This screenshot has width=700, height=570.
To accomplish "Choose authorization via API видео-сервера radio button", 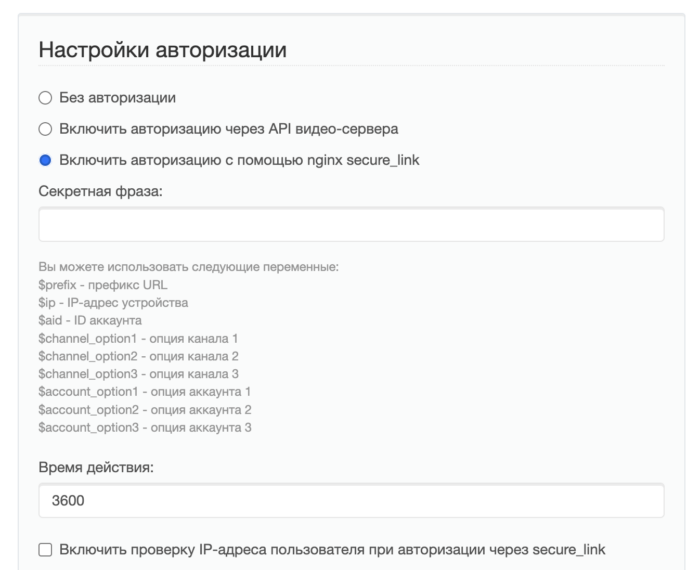I will [x=44, y=129].
